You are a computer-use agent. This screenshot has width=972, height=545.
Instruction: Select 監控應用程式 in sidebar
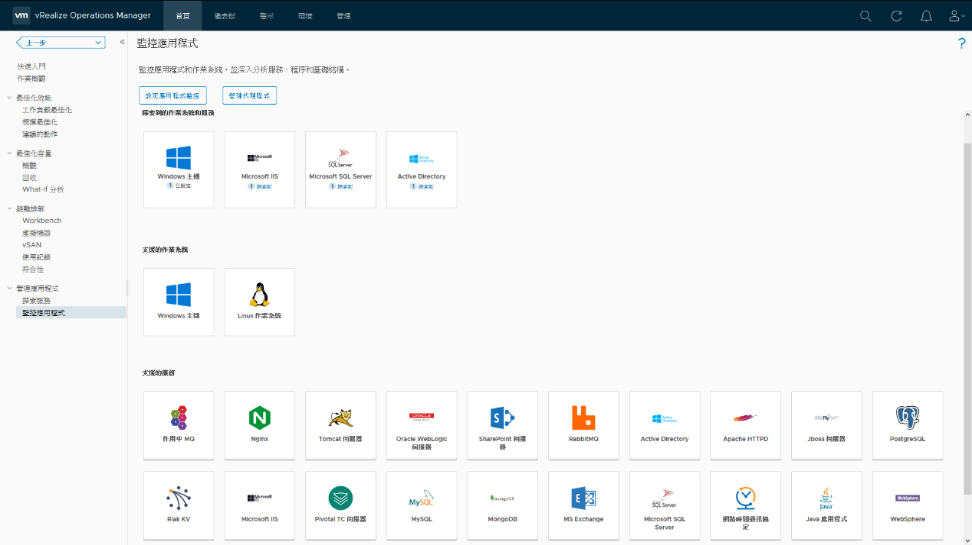pos(71,312)
